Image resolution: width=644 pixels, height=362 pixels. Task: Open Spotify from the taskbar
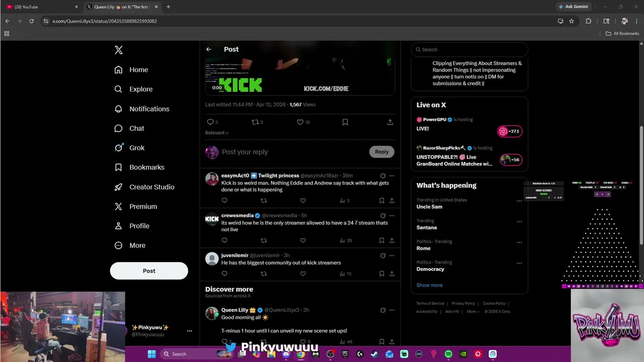(x=448, y=354)
